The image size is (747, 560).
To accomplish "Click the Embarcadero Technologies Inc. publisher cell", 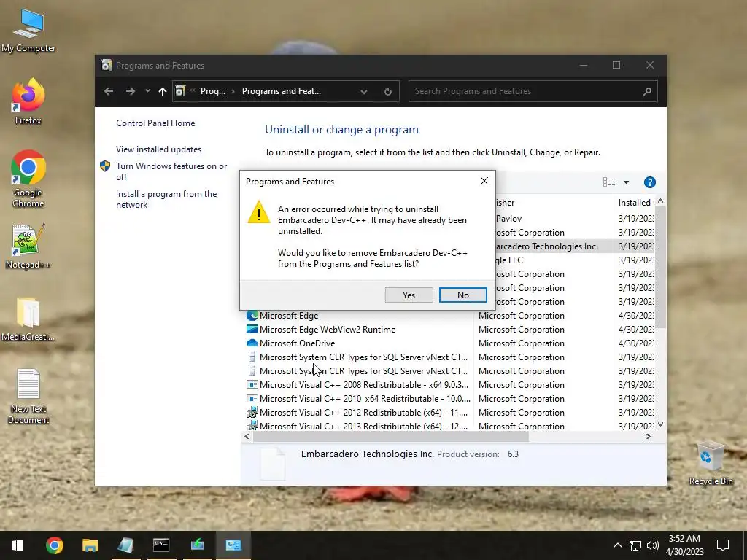I will pyautogui.click(x=546, y=246).
